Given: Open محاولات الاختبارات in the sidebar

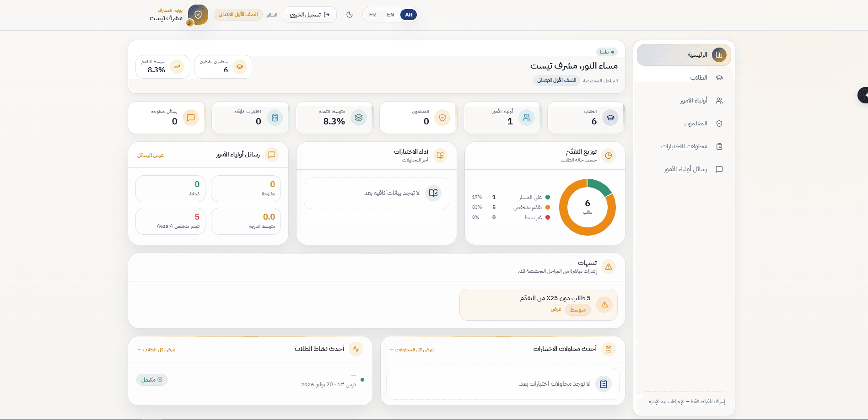Looking at the screenshot, I should tap(684, 146).
